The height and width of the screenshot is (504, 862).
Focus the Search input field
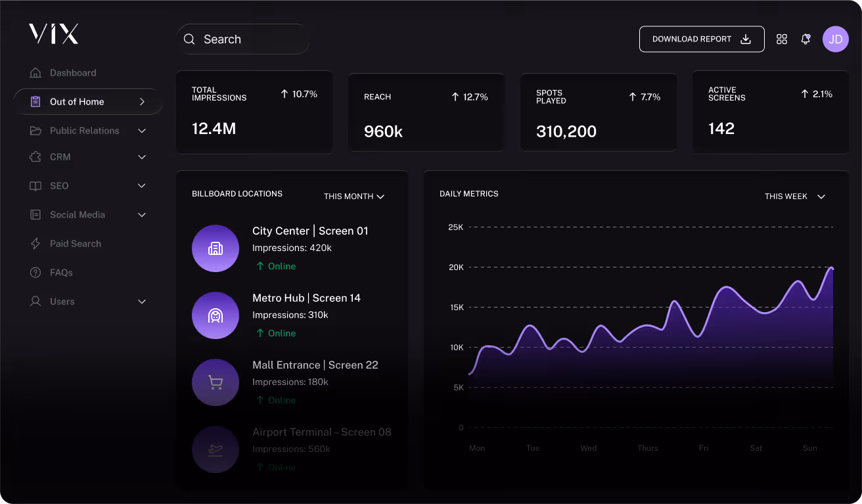[243, 39]
